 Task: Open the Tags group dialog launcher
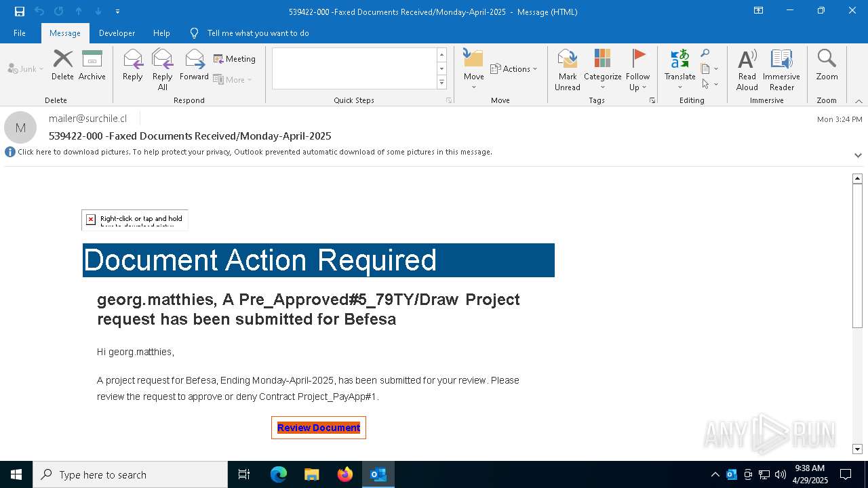[652, 100]
